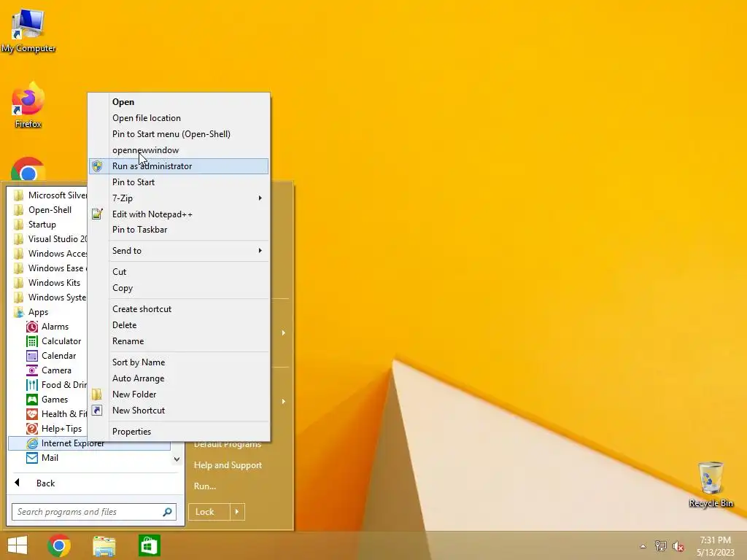
Task: Open the Recycle Bin icon
Action: [x=711, y=484]
